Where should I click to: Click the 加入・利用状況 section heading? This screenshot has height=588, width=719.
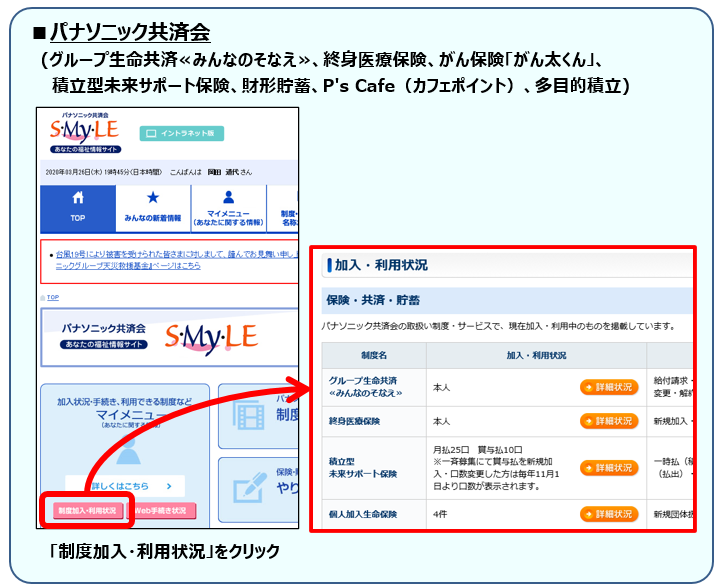pyautogui.click(x=381, y=265)
